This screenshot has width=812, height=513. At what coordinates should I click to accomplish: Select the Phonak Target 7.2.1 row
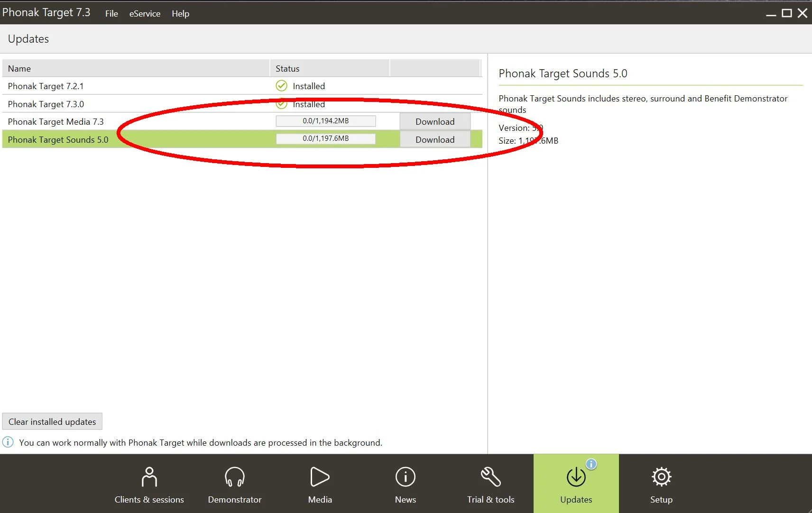coord(242,86)
